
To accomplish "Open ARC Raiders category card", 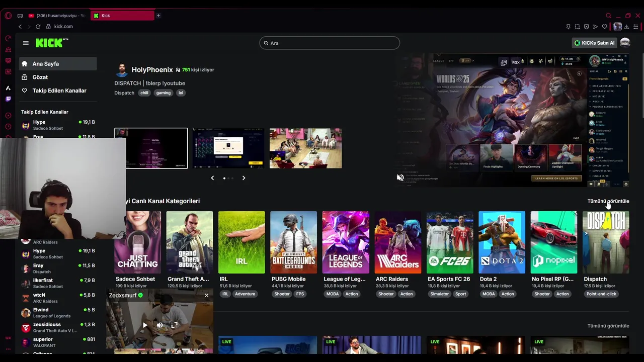I will pos(397,242).
